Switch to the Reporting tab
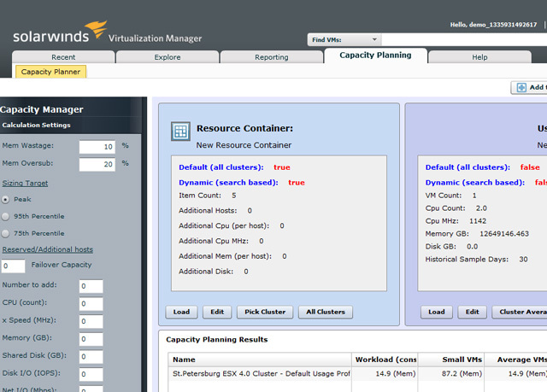Image resolution: width=547 pixels, height=392 pixels. 272,57
